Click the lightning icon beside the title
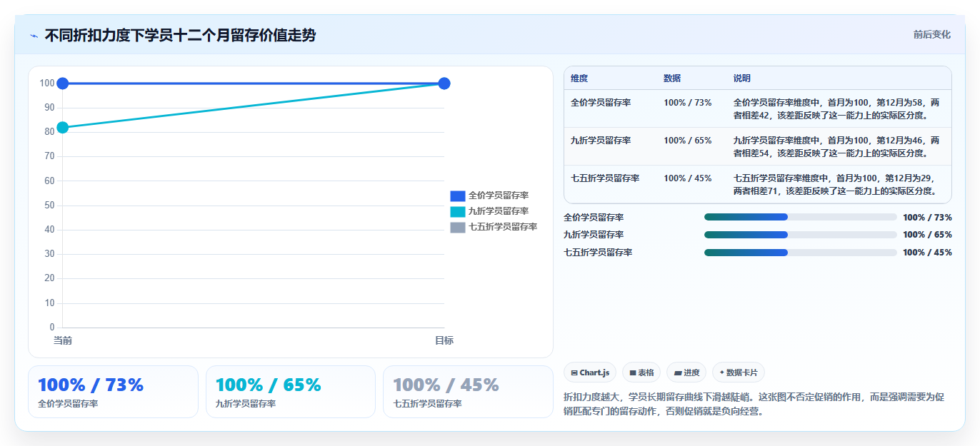980x446 pixels. tap(34, 36)
